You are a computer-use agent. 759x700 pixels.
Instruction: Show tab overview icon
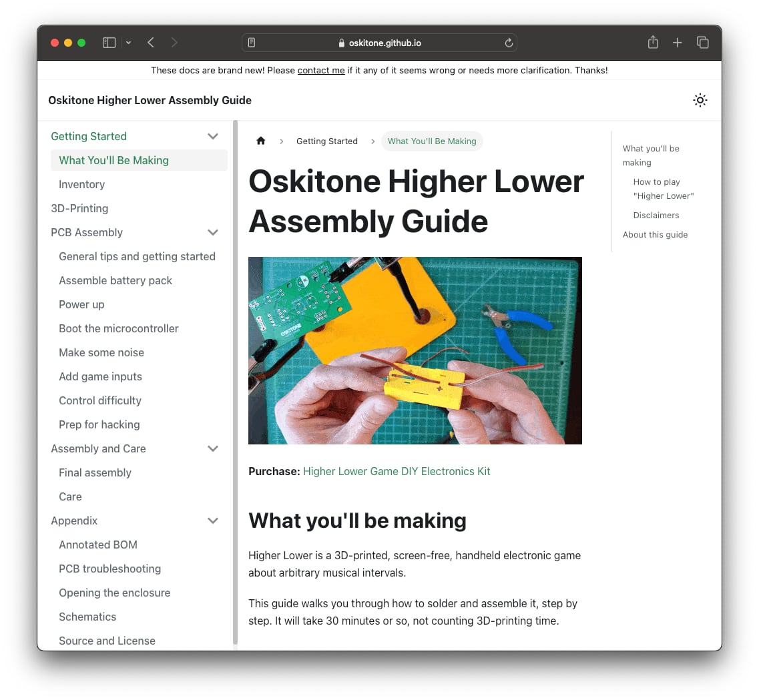703,43
